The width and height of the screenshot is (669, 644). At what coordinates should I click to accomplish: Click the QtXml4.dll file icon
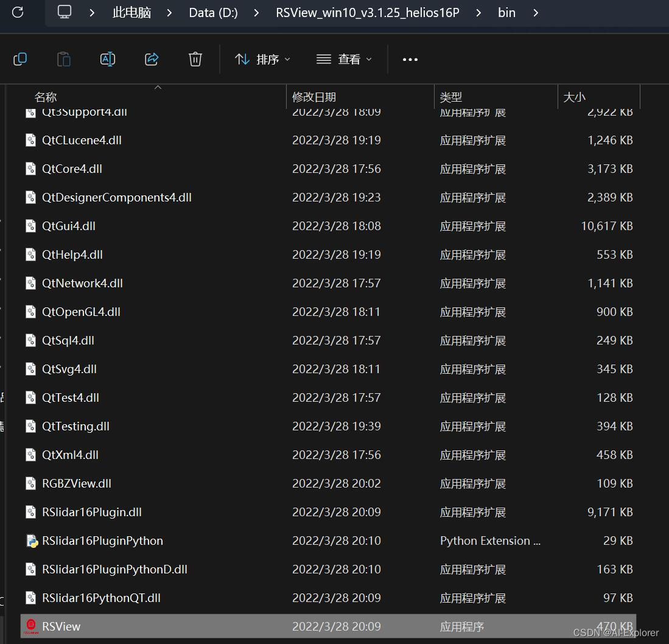point(30,455)
